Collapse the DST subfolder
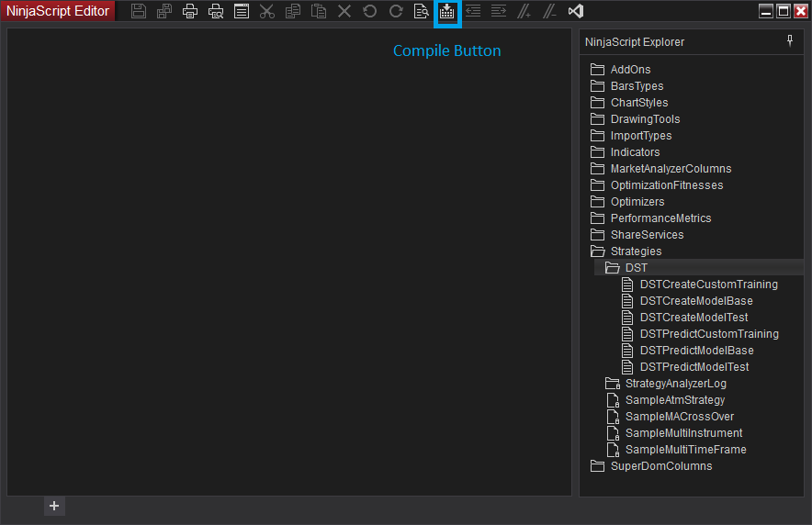 (626, 268)
